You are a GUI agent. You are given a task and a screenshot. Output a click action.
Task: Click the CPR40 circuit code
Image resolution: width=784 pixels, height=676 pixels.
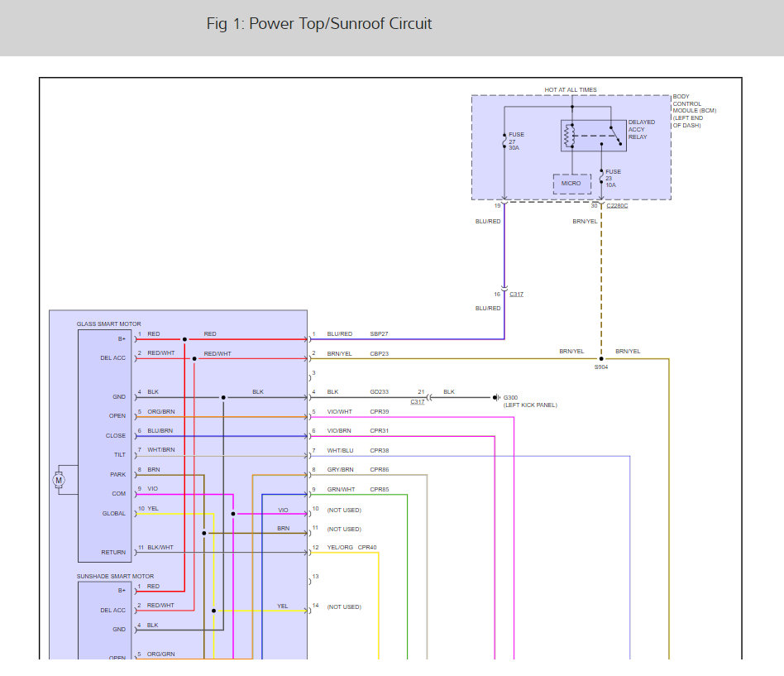(x=367, y=548)
